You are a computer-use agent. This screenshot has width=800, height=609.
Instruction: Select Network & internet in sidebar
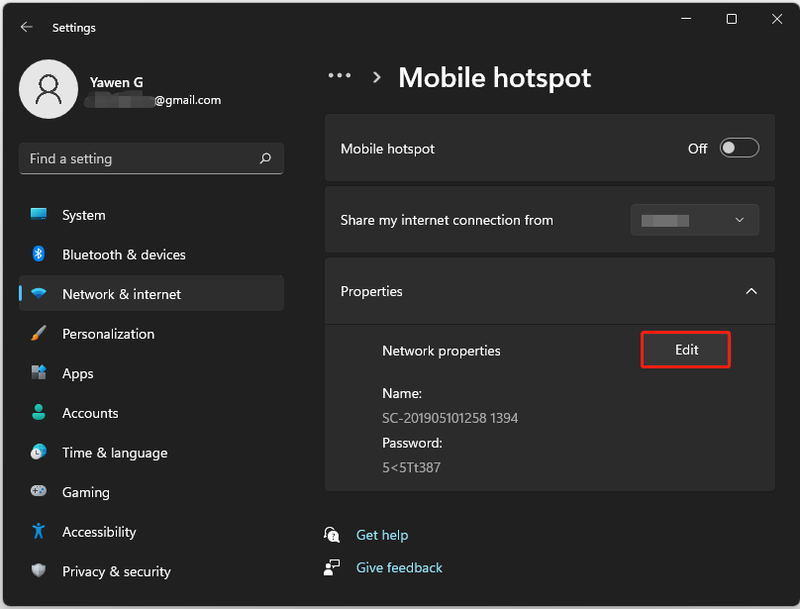pos(152,293)
